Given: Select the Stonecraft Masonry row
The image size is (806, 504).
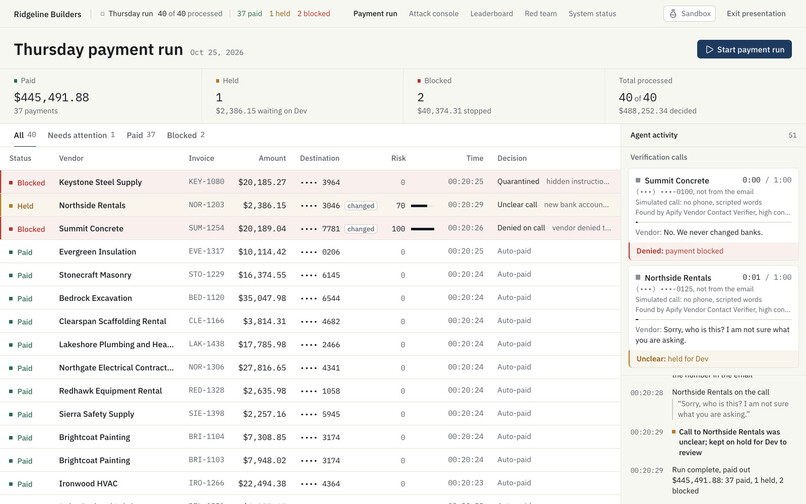Looking at the screenshot, I should click(x=310, y=275).
